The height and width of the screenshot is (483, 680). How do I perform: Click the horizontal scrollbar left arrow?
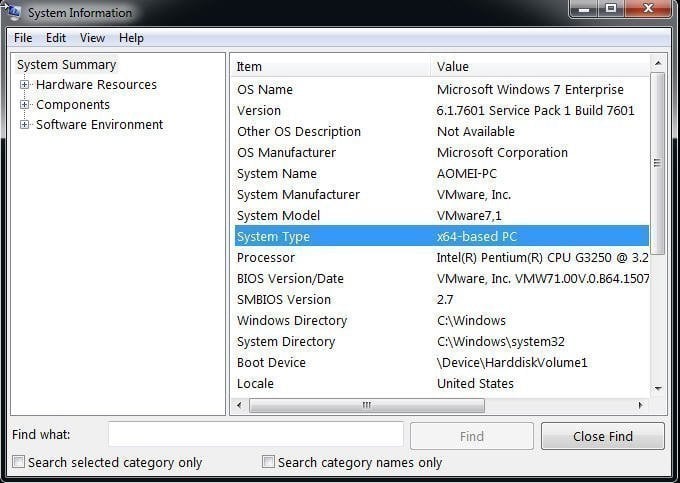click(x=239, y=405)
